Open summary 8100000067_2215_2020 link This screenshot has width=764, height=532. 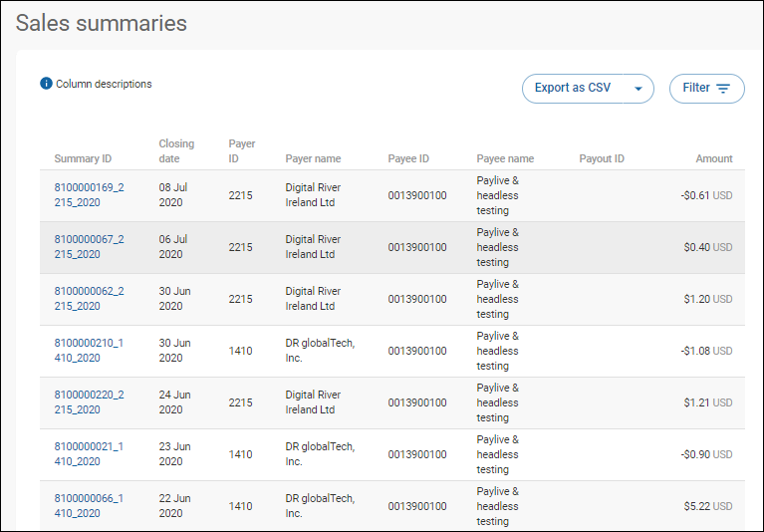coord(90,246)
